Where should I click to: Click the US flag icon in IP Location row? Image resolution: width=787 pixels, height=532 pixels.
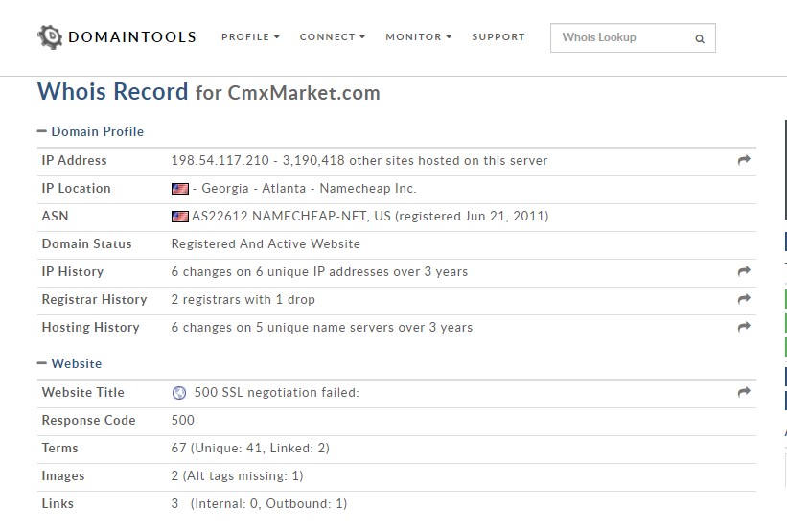pyautogui.click(x=179, y=189)
